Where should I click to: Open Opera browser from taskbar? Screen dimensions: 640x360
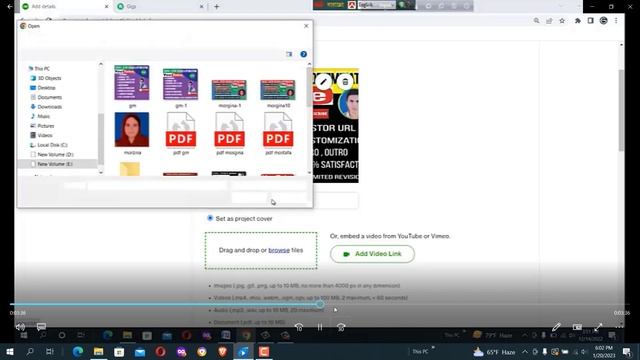click(160, 351)
